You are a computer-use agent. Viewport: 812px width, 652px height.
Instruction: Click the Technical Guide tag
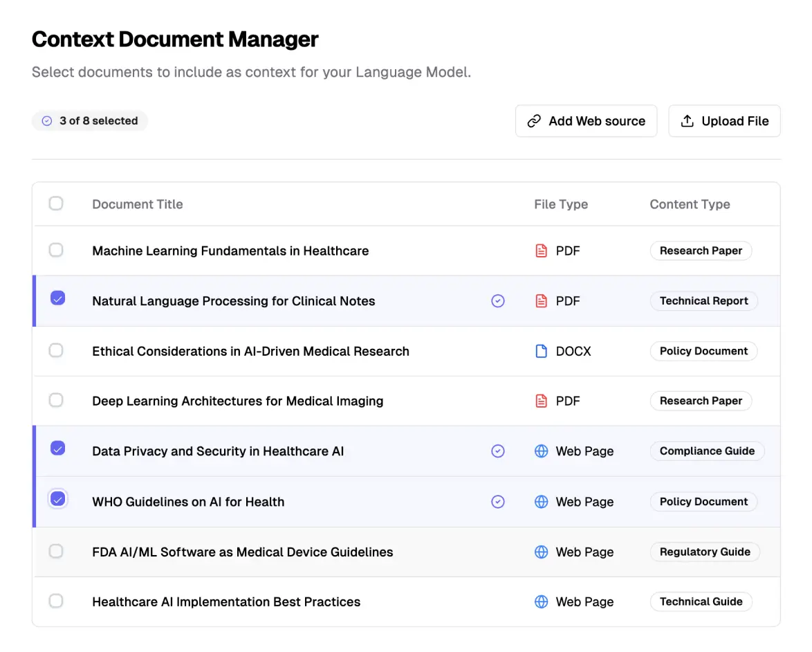[x=701, y=601]
